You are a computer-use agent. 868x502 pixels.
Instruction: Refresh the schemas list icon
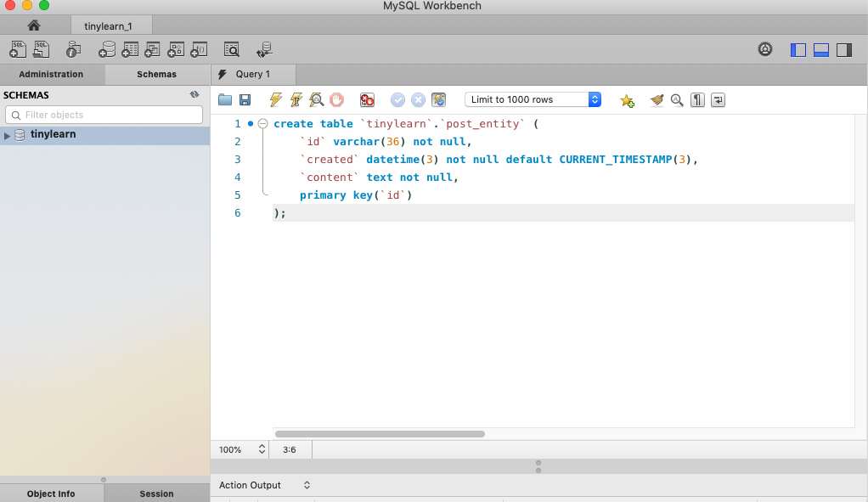pyautogui.click(x=194, y=94)
